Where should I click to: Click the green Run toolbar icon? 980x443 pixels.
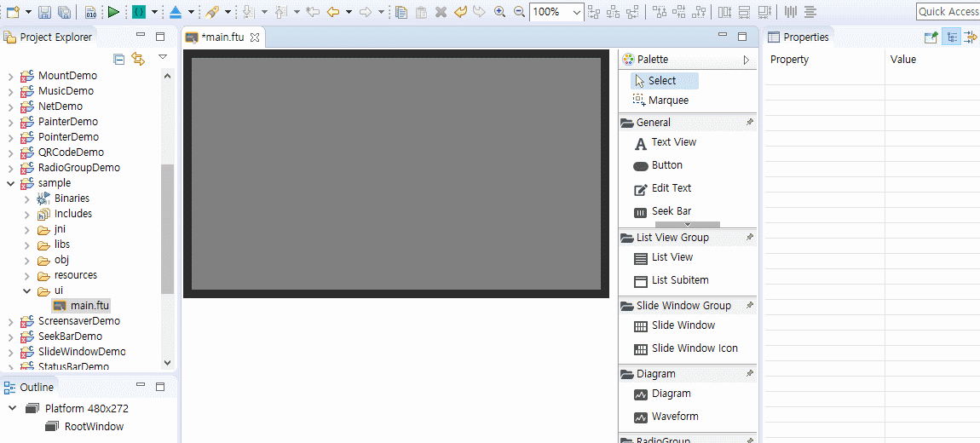(x=113, y=11)
